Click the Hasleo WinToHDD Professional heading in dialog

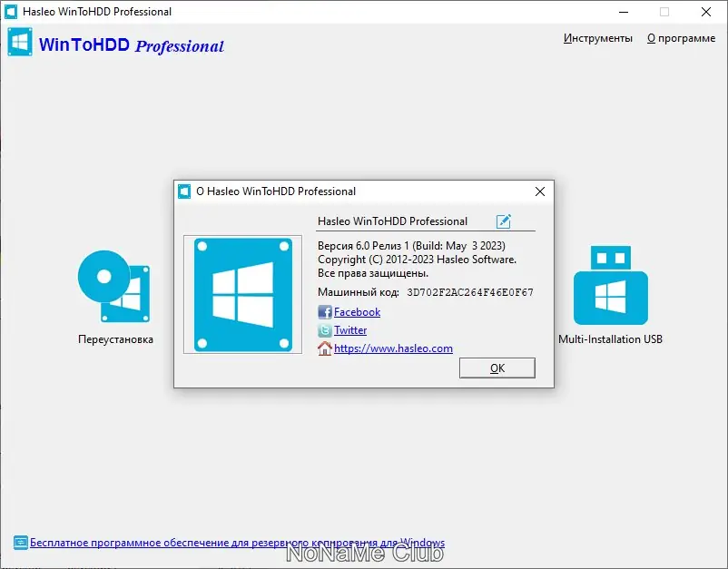(x=392, y=221)
